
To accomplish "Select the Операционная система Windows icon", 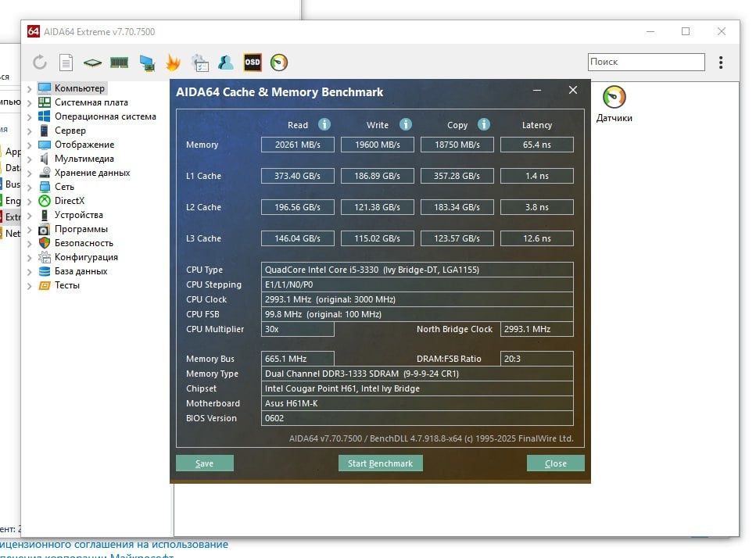I will pos(45,116).
